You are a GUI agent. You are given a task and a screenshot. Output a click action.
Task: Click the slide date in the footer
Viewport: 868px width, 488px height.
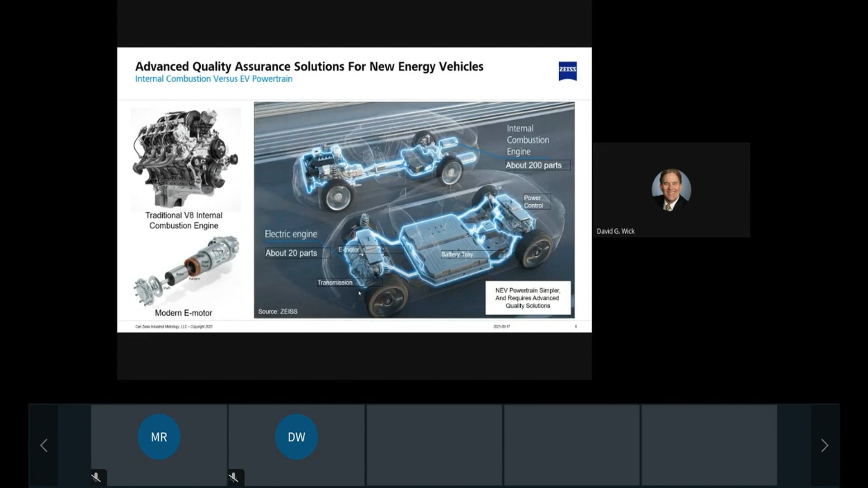pos(501,327)
